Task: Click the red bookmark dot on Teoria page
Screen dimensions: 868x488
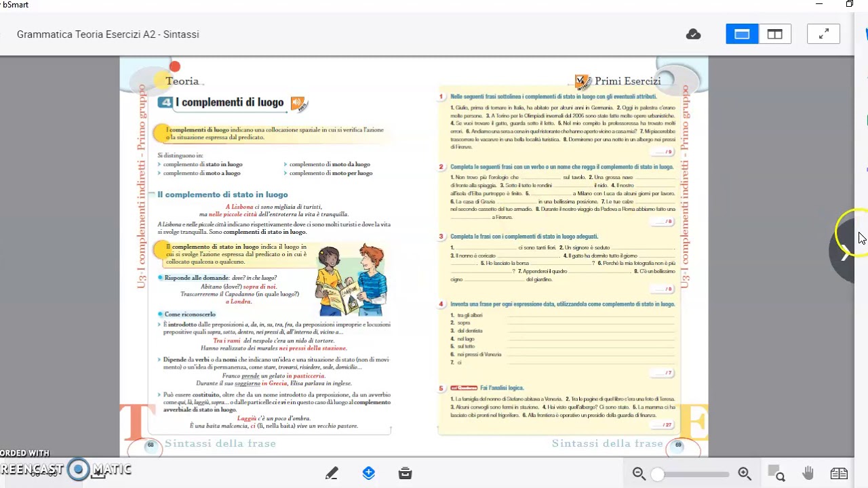Action: click(175, 66)
